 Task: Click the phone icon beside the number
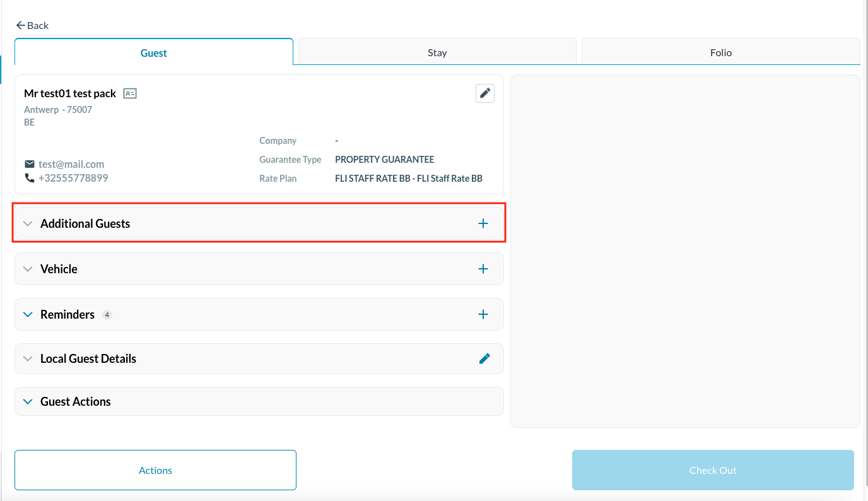click(x=30, y=178)
